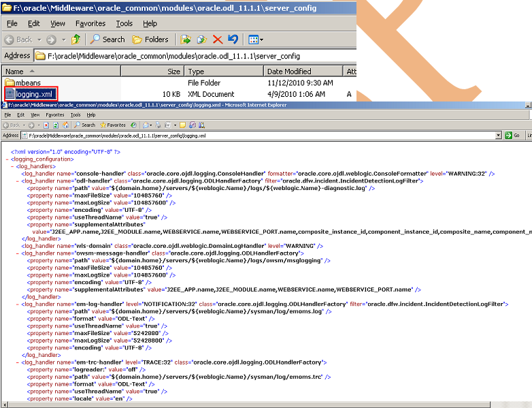Click Internet Explorer's Forward button
The width and height of the screenshot is (532, 408).
point(31,125)
